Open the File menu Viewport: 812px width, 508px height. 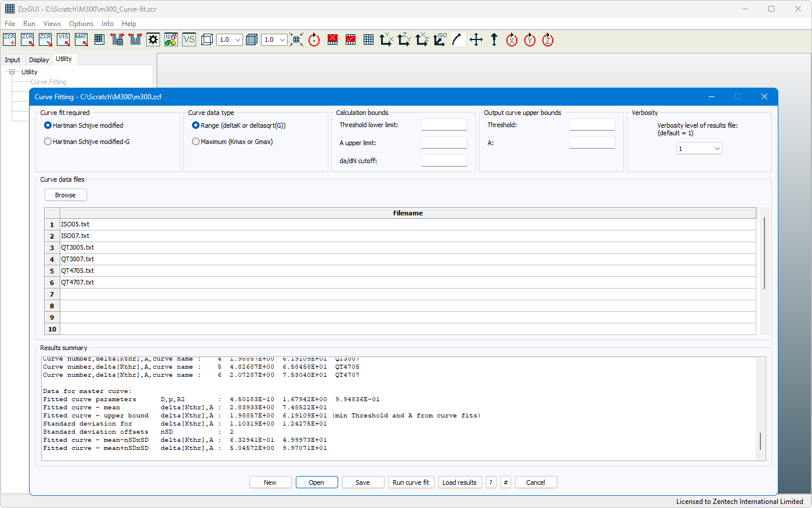point(10,24)
